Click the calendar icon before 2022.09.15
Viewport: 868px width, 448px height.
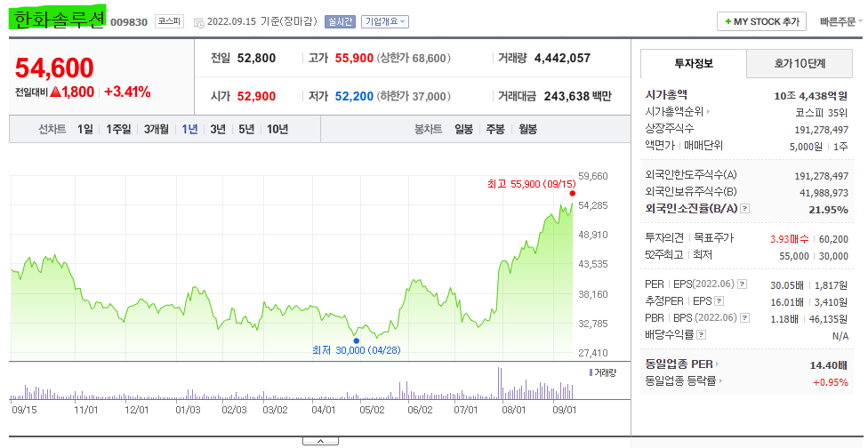click(198, 22)
